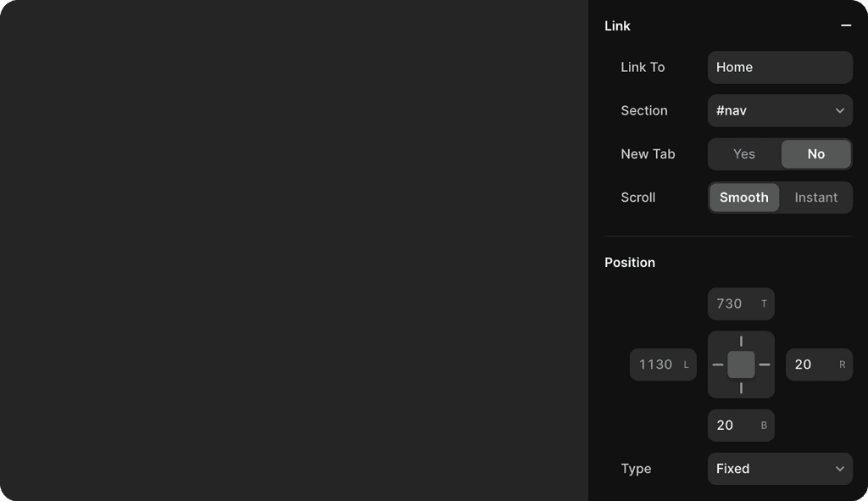Click the left anchor dash in position widget

[718, 365]
